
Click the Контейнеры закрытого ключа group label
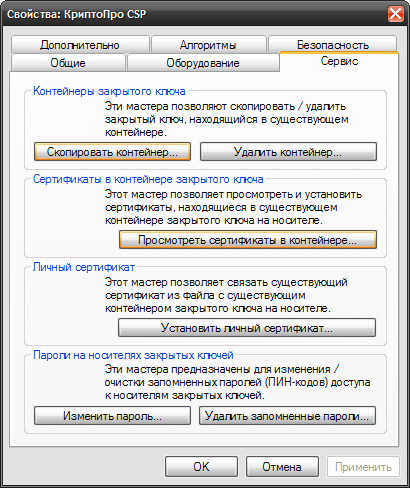tap(109, 91)
